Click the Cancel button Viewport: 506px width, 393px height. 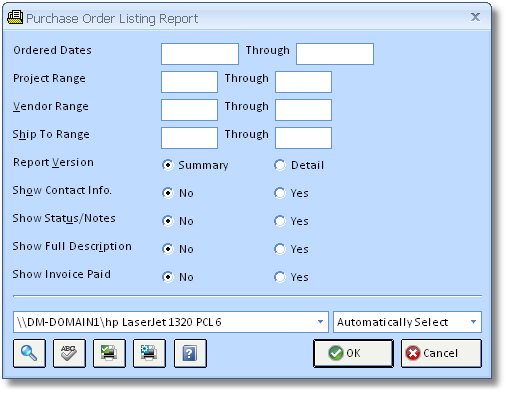441,353
